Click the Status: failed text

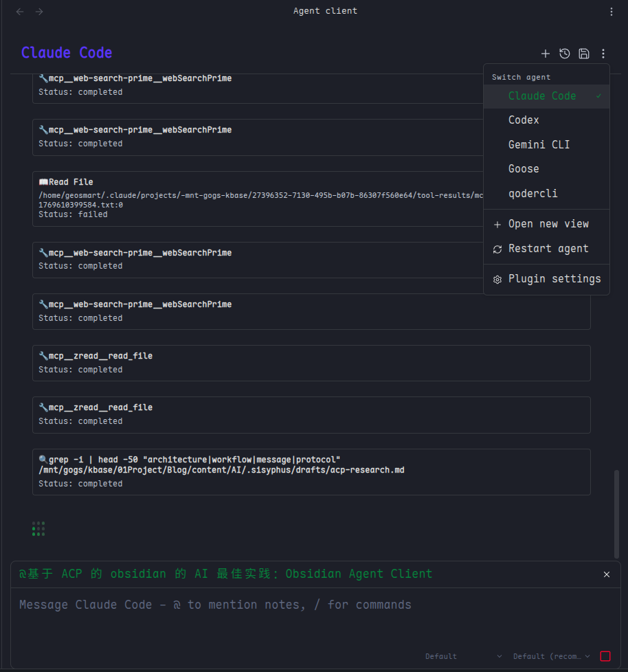[73, 214]
